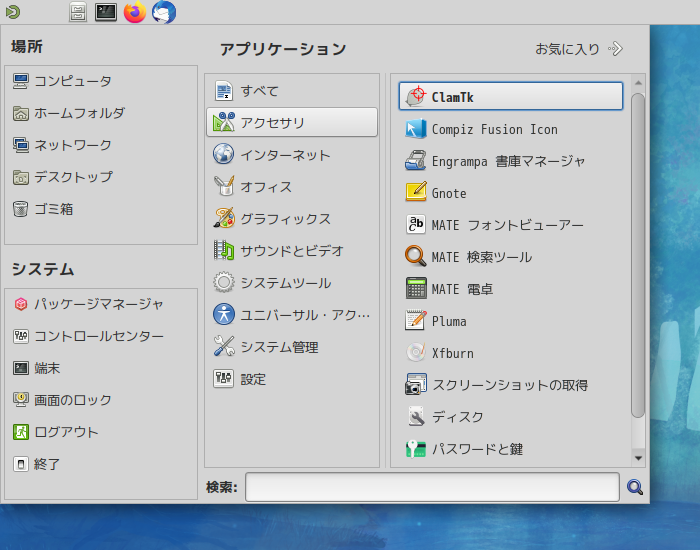The height and width of the screenshot is (550, 700).
Task: Launch the file manager from the top panel
Action: tap(78, 12)
